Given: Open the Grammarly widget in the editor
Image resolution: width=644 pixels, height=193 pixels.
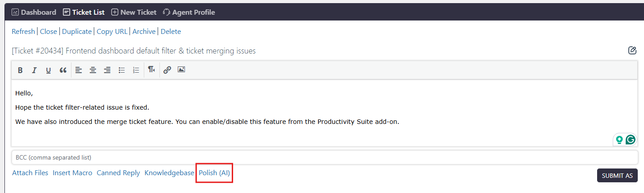Looking at the screenshot, I should tap(630, 140).
